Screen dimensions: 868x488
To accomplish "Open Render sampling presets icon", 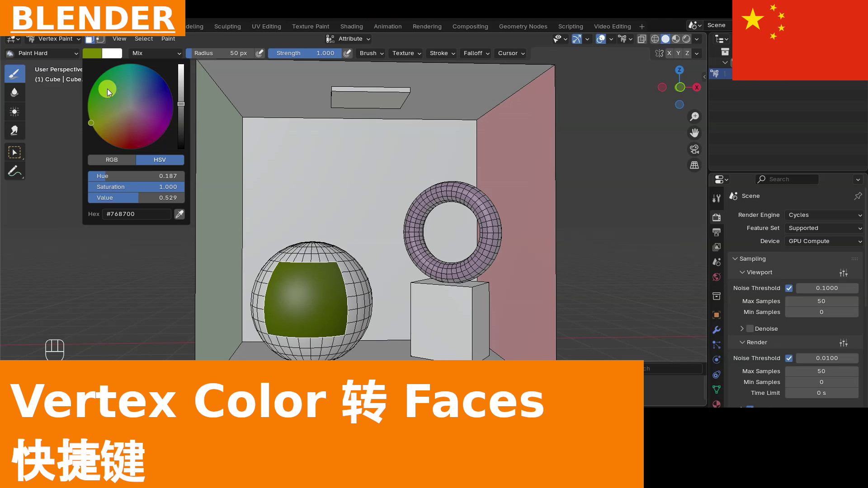I will tap(844, 343).
